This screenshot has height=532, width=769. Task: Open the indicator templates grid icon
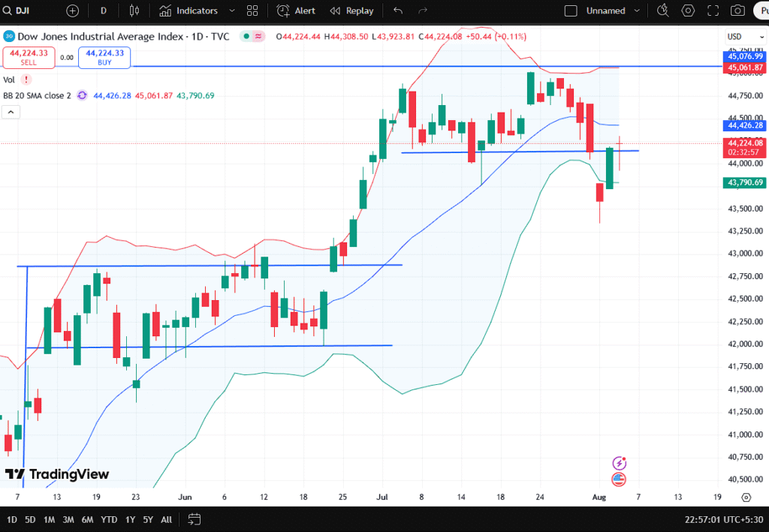click(x=252, y=11)
